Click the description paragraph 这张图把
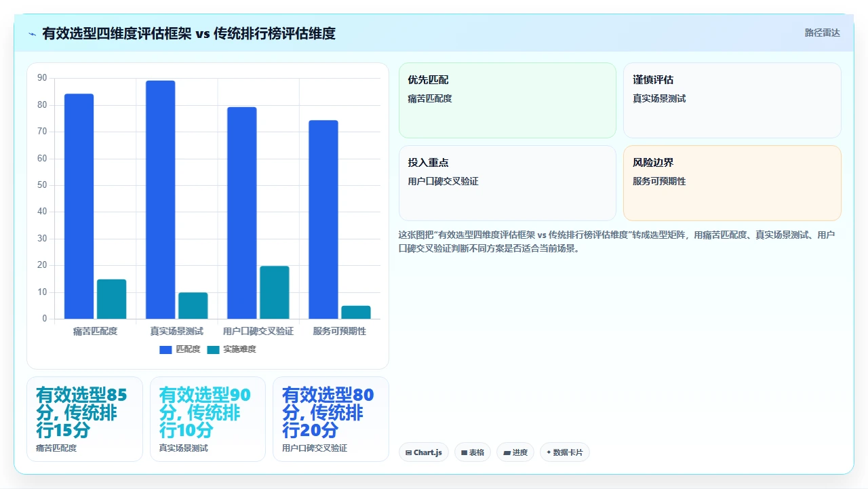This screenshot has height=489, width=868. click(616, 241)
